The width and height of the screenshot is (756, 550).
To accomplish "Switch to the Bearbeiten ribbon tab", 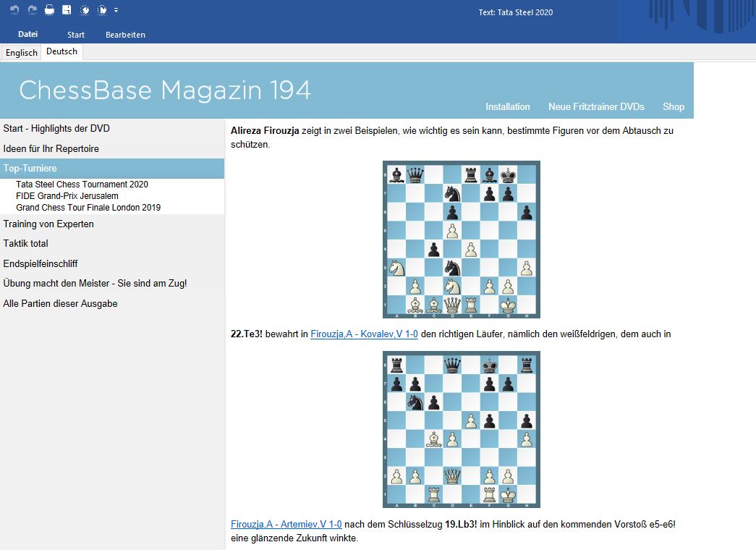I will [125, 35].
